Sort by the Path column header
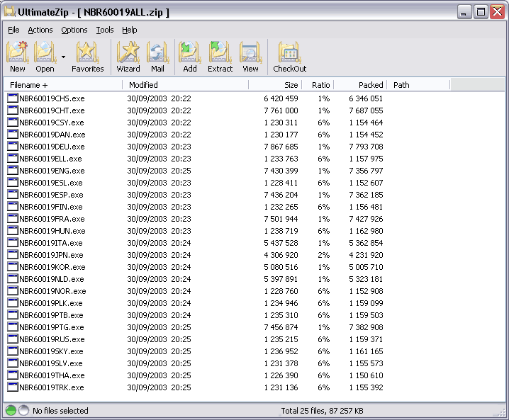509x420 pixels. (418, 85)
